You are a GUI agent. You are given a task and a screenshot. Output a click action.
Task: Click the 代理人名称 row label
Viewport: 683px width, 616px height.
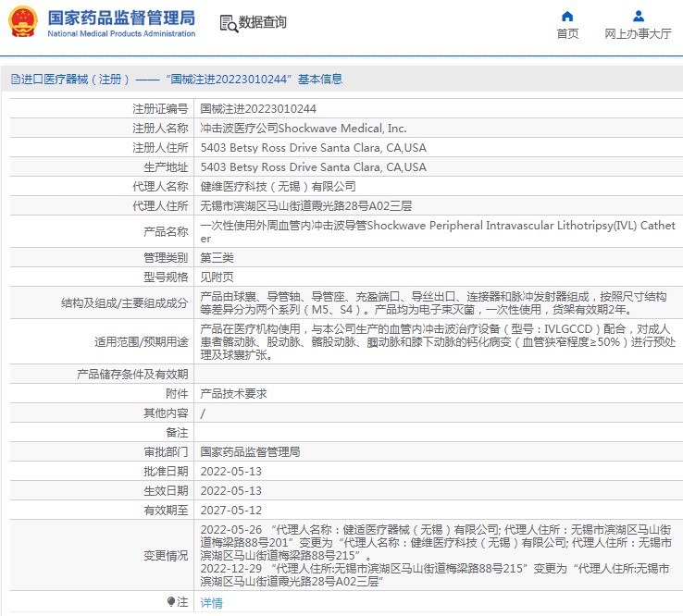click(160, 186)
